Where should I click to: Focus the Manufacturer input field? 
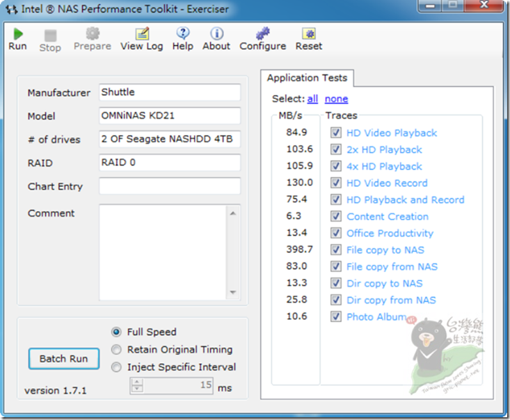click(x=170, y=92)
